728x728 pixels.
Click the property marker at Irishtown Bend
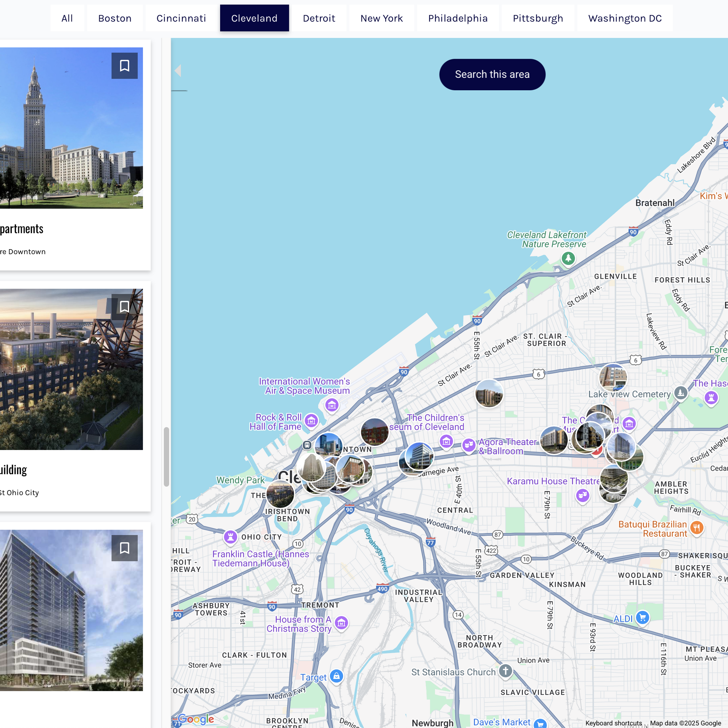pyautogui.click(x=280, y=494)
